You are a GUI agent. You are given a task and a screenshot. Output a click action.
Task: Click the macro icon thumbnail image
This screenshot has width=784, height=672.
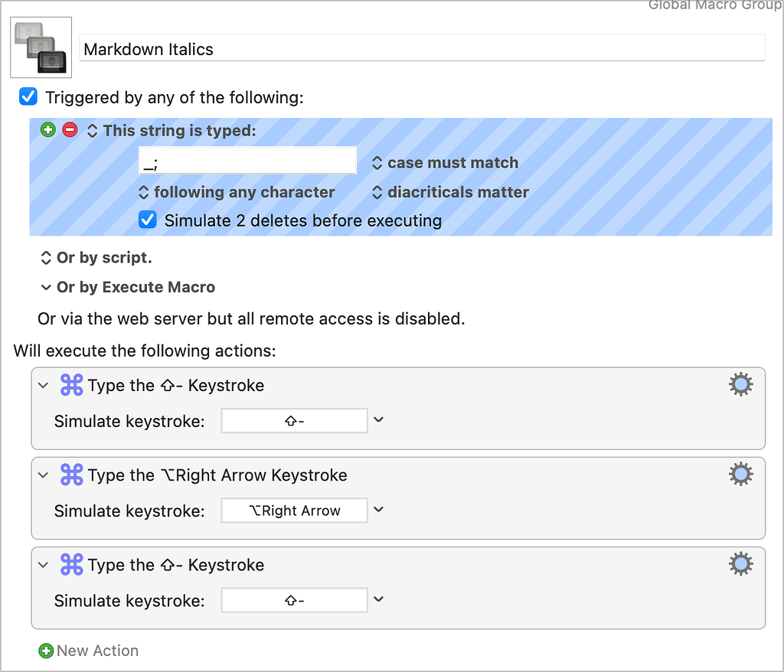click(x=41, y=47)
